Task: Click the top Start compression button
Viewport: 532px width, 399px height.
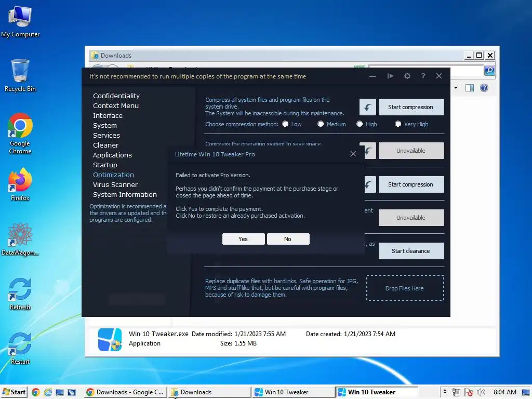Action: coord(411,107)
